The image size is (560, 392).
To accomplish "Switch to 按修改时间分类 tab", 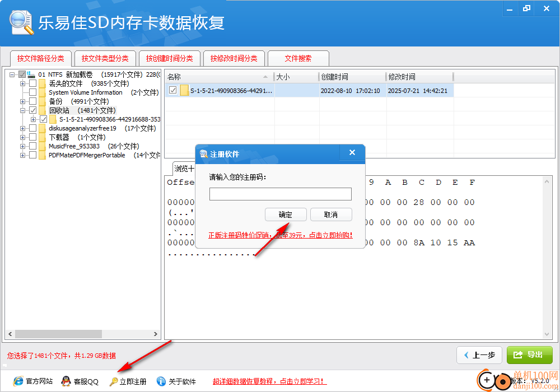I will click(x=234, y=58).
